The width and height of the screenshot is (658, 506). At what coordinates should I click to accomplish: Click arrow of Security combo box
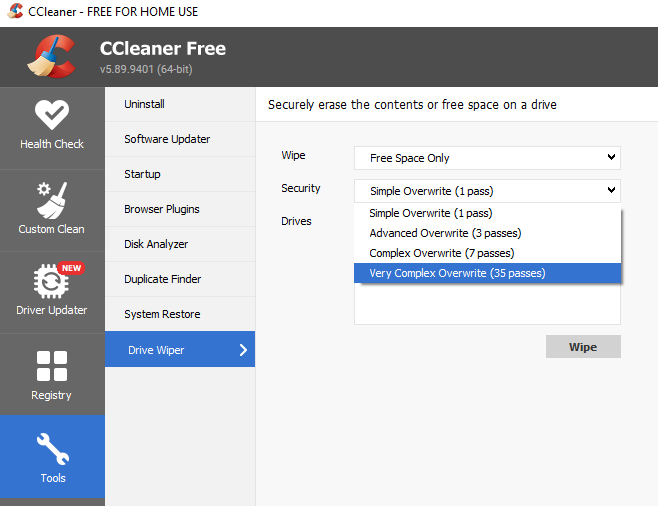click(x=611, y=190)
